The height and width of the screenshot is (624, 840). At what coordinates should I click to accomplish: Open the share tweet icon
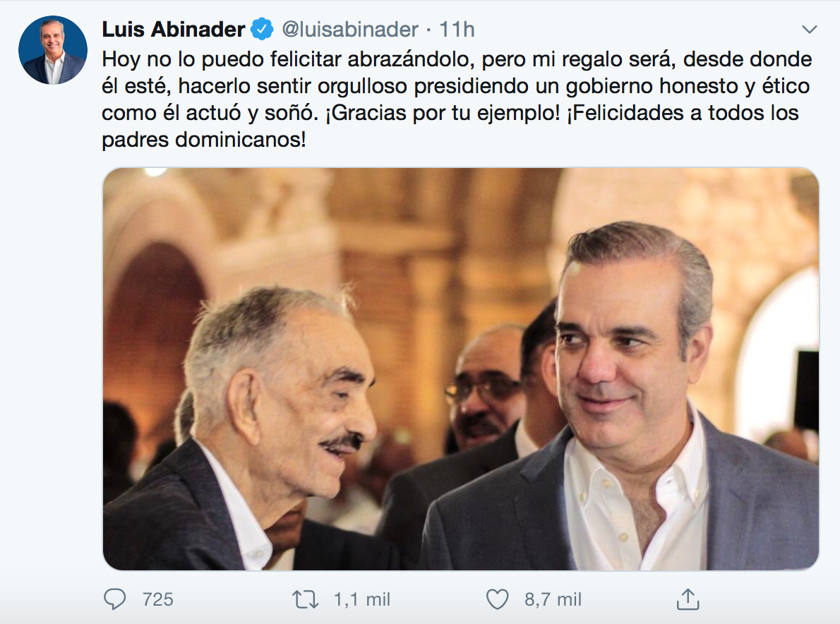coord(688,599)
